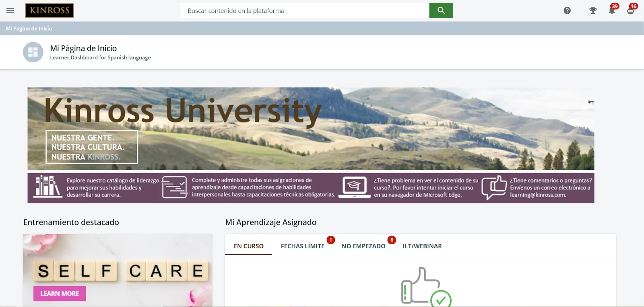Open the notifications bell with 39 badge

(612, 10)
